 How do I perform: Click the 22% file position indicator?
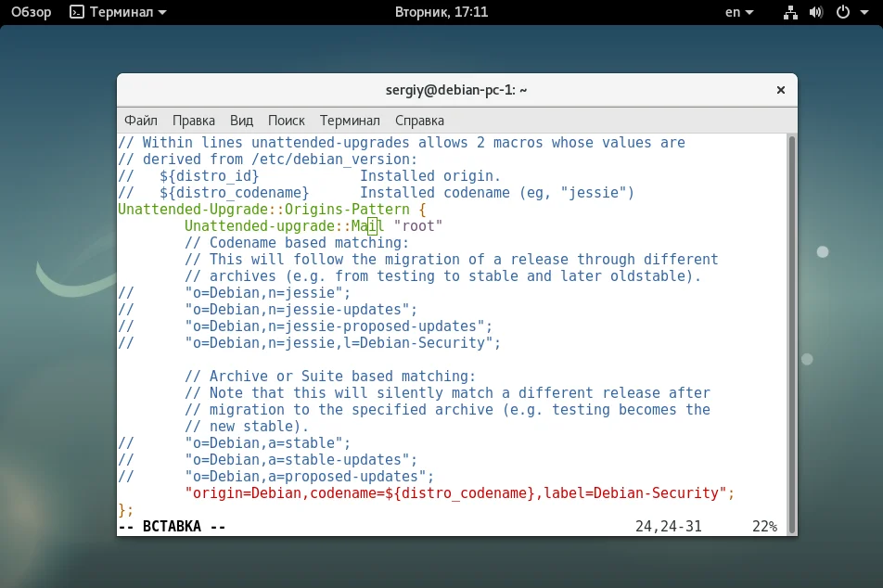(764, 527)
